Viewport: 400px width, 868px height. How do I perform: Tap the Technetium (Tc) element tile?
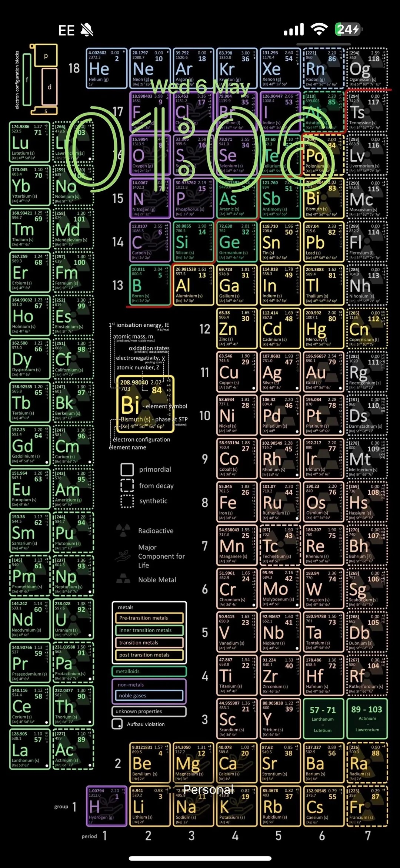tap(280, 545)
